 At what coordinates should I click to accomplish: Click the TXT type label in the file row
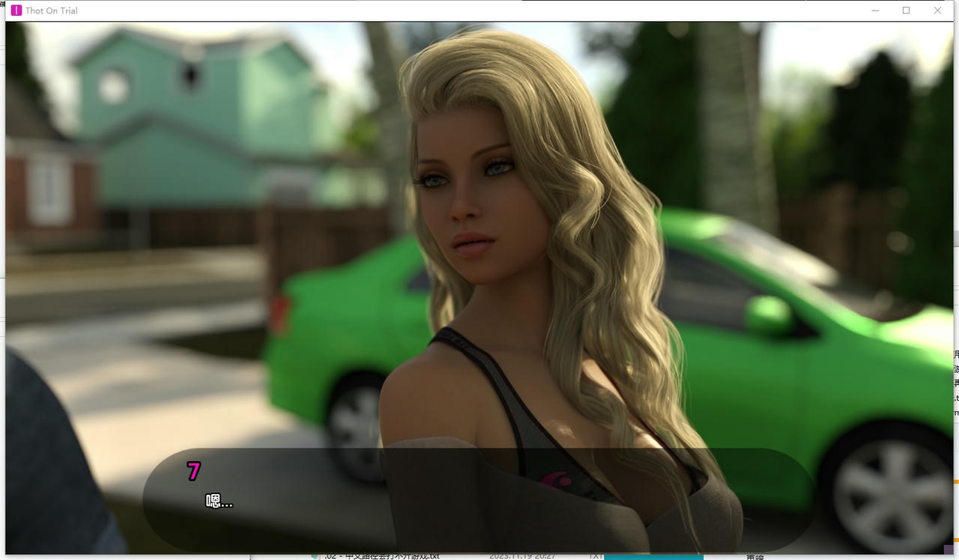595,556
